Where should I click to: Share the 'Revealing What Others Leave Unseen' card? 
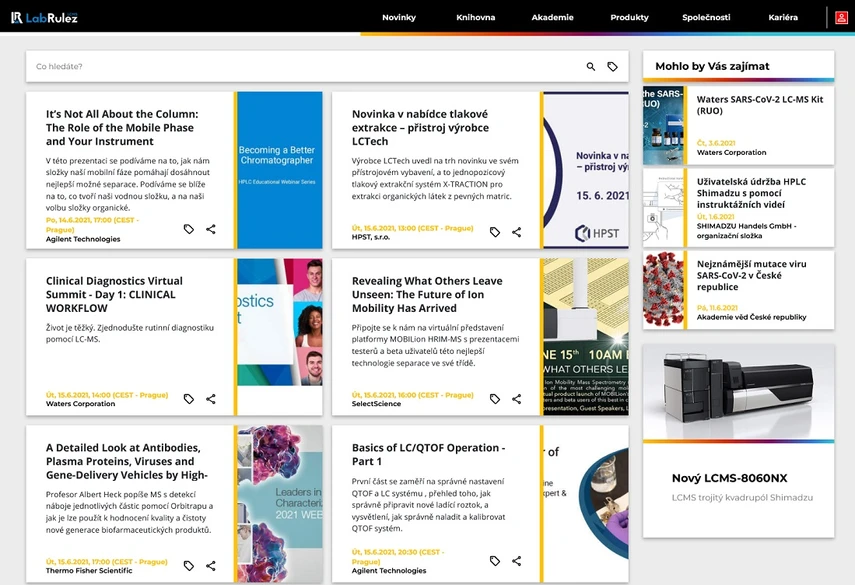[516, 399]
